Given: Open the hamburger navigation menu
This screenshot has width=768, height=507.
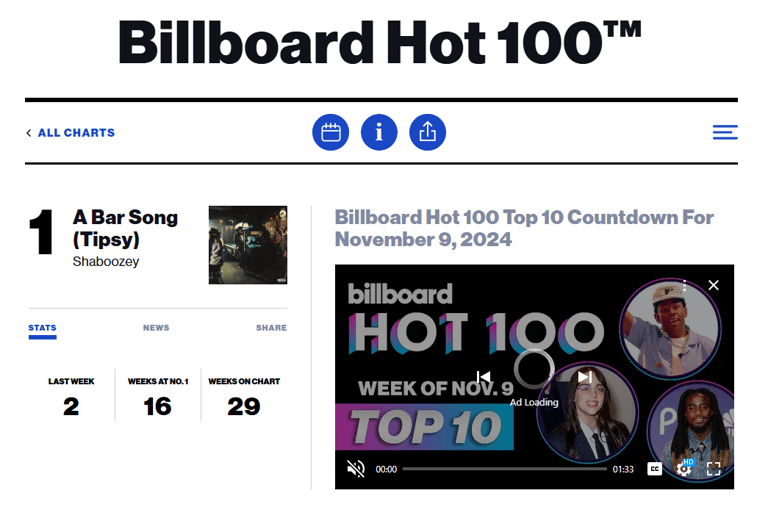Looking at the screenshot, I should tap(724, 132).
